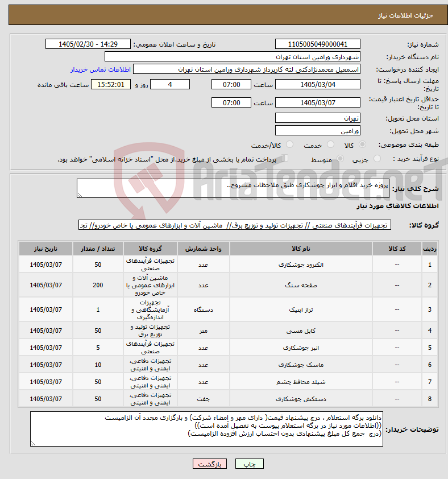Click the واحد شمارش column header
The height and width of the screenshot is (479, 448).
coord(204,249)
